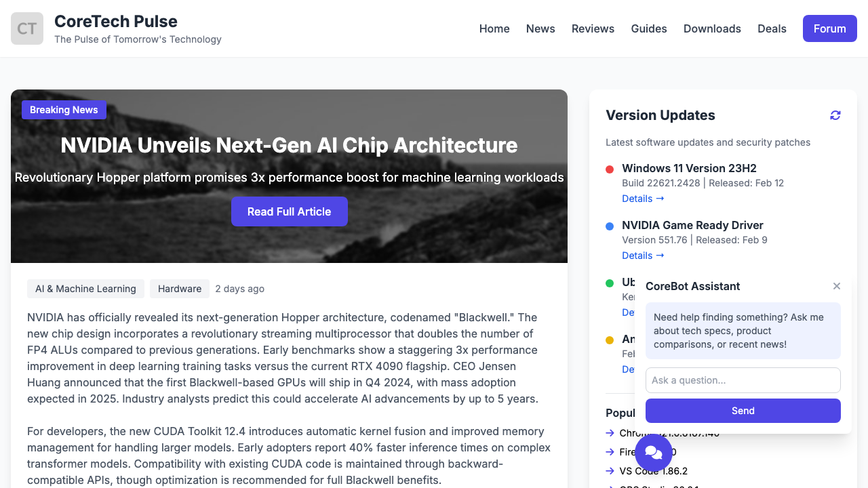This screenshot has height=488, width=868.
Task: Focus the Ask a question field
Action: tap(743, 380)
